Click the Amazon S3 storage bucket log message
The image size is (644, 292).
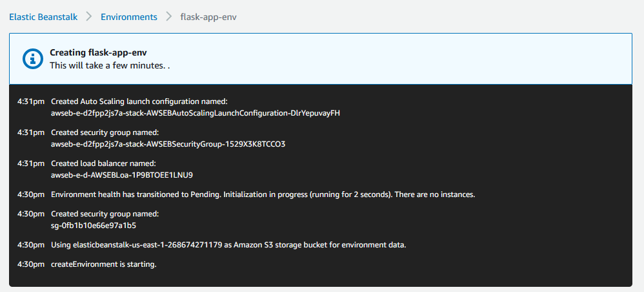pos(228,245)
